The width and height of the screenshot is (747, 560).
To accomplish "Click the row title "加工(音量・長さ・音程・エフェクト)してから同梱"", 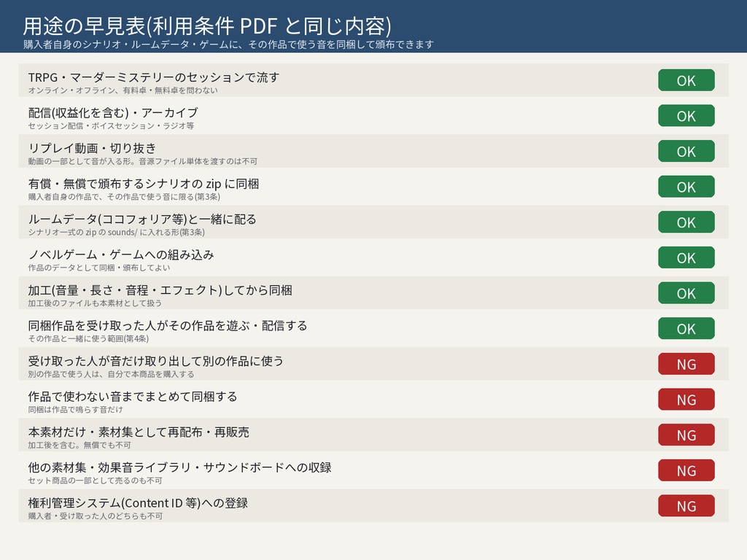I will 160,290.
